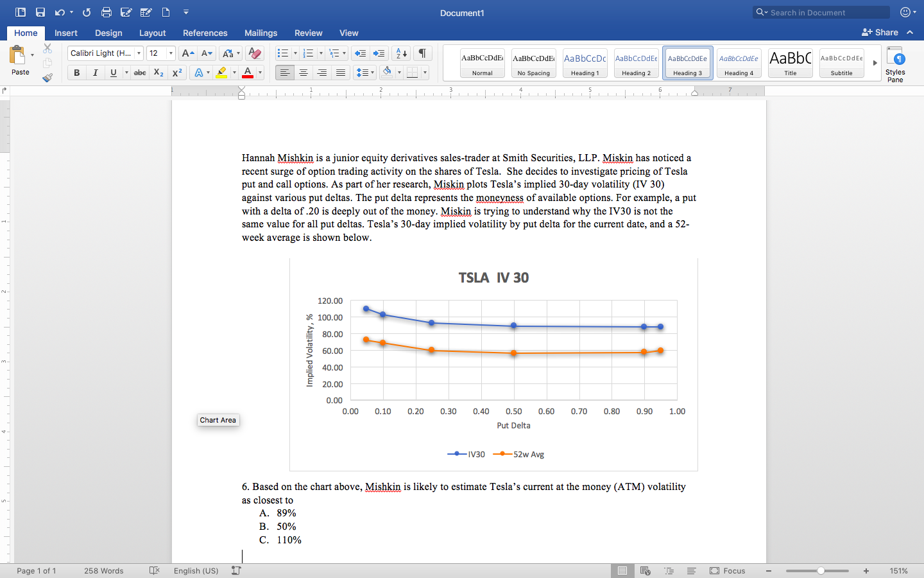Screen dimensions: 924x578
Task: Toggle Align Left
Action: pyautogui.click(x=285, y=73)
